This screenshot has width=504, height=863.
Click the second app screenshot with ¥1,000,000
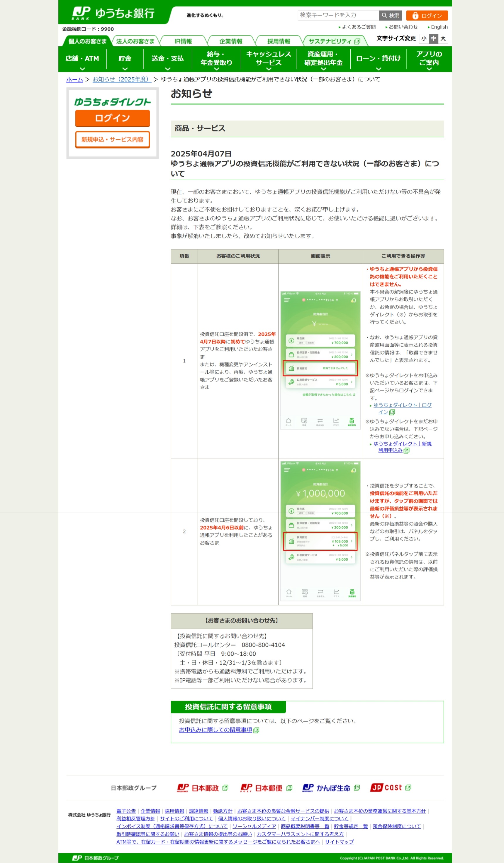point(320,531)
